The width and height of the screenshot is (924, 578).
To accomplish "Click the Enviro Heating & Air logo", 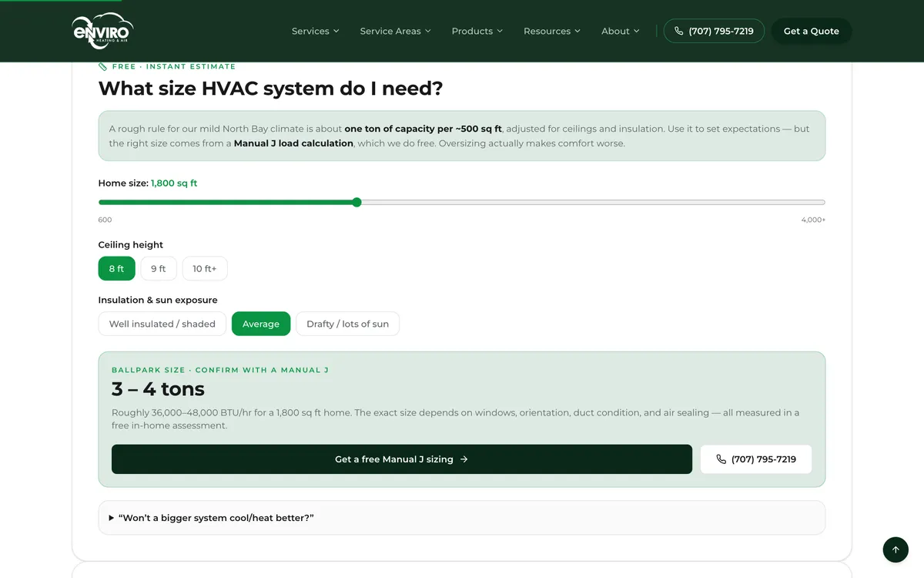I will pyautogui.click(x=103, y=31).
